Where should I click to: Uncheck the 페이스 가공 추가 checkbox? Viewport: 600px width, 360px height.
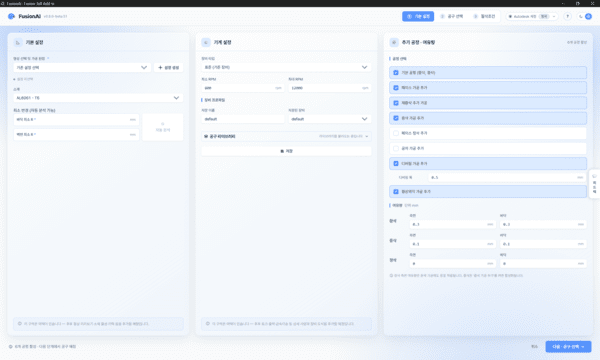(396, 88)
